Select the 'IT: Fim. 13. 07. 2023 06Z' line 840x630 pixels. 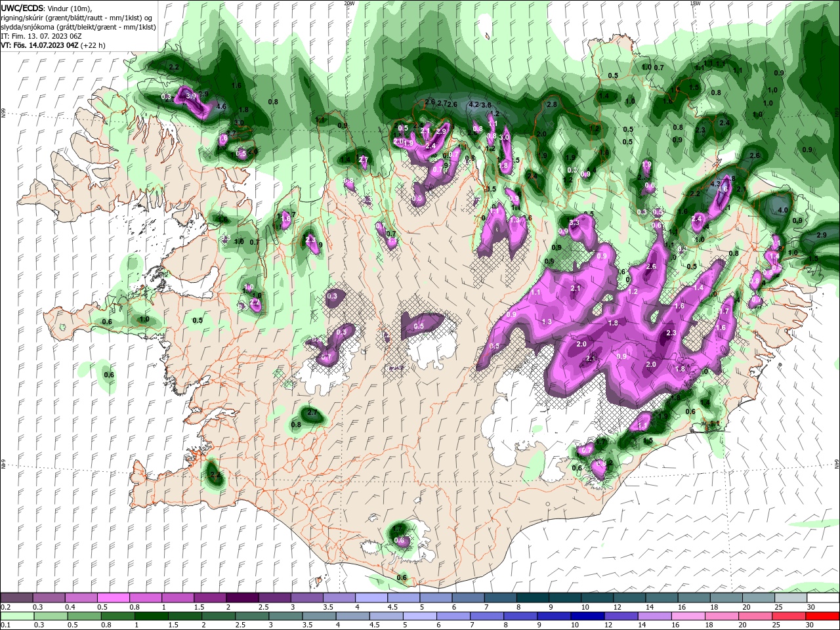41,35
